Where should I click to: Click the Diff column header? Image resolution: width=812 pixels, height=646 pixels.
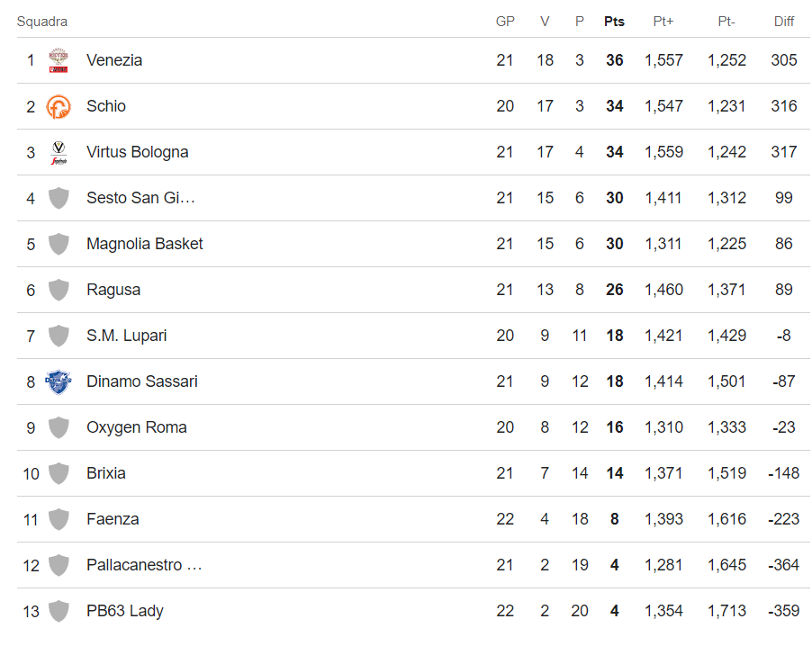click(x=783, y=22)
